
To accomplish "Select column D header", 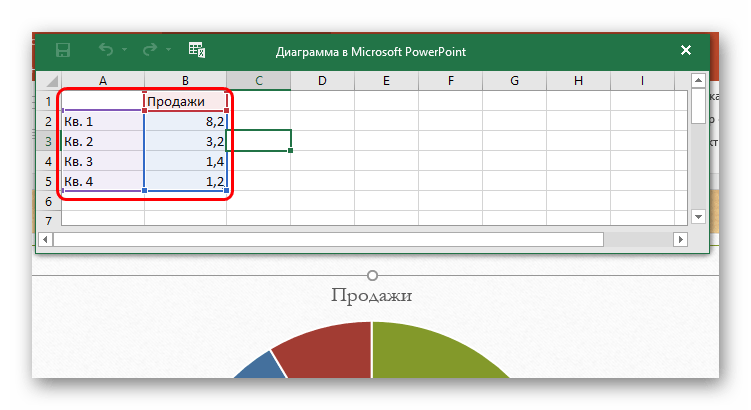I will tap(322, 80).
